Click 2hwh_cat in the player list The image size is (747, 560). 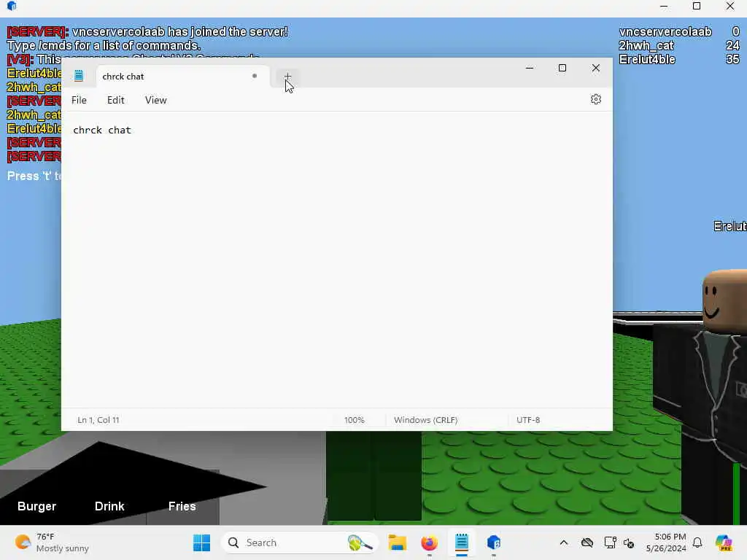[646, 46]
